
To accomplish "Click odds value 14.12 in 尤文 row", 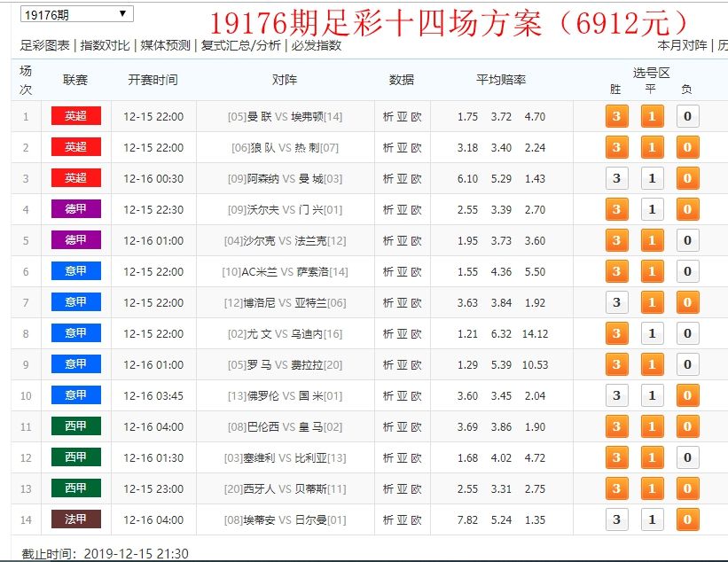I will pos(535,333).
